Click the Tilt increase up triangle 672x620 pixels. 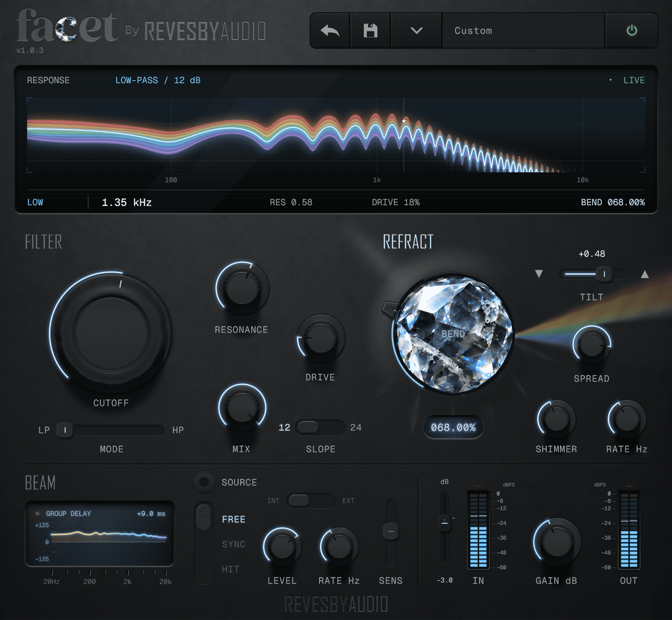point(645,274)
